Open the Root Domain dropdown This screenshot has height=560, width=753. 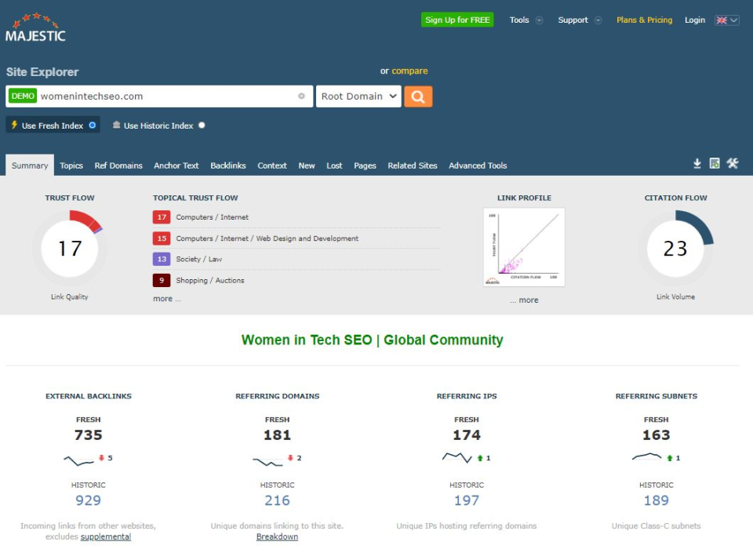pos(358,96)
